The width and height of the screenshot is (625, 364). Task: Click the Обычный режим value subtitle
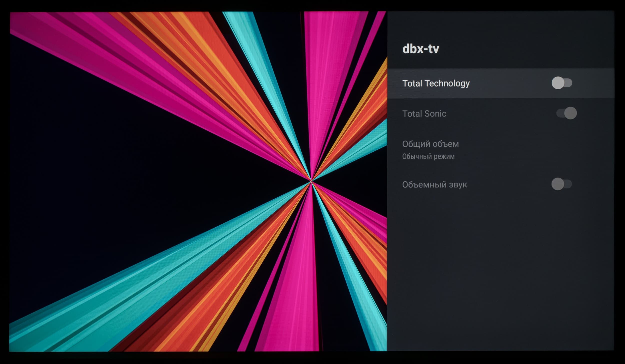(x=428, y=157)
